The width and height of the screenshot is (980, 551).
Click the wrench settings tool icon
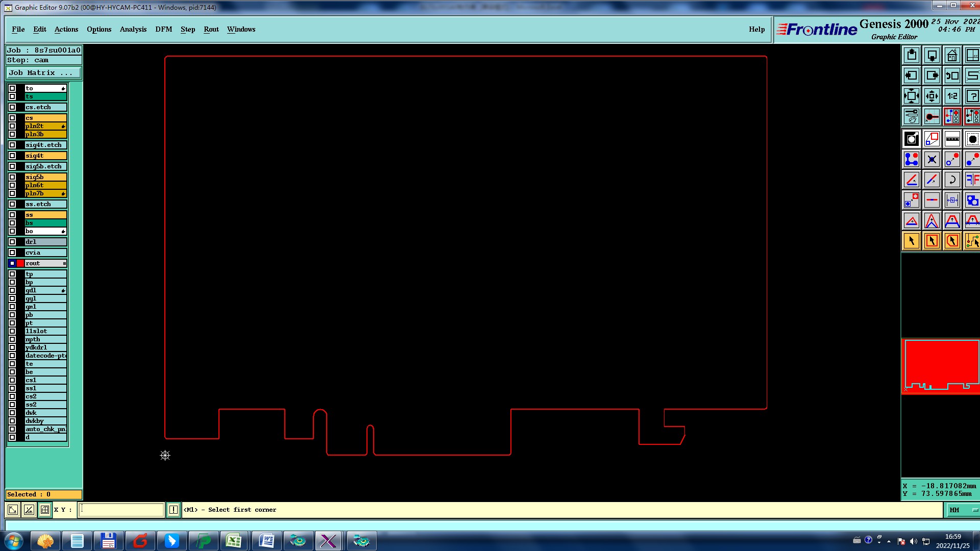point(912,116)
